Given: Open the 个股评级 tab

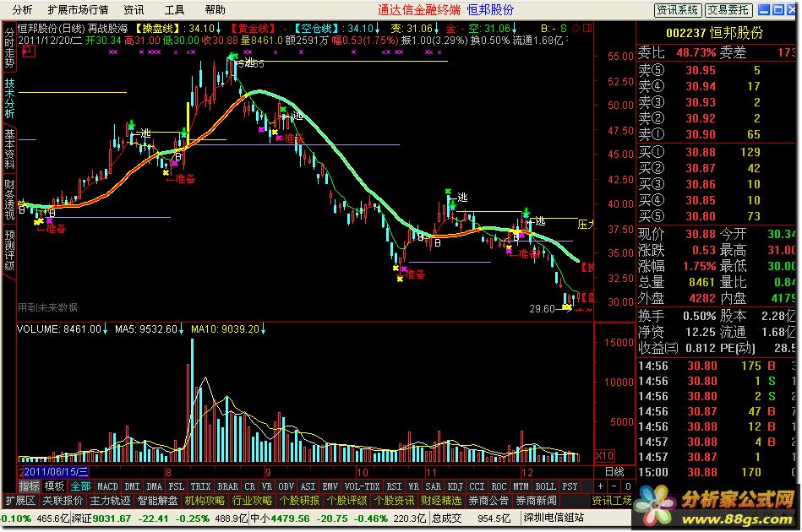Looking at the screenshot, I should click(347, 501).
